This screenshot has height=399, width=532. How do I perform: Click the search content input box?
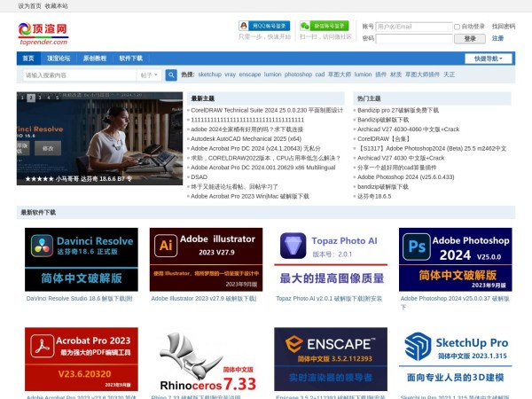80,75
